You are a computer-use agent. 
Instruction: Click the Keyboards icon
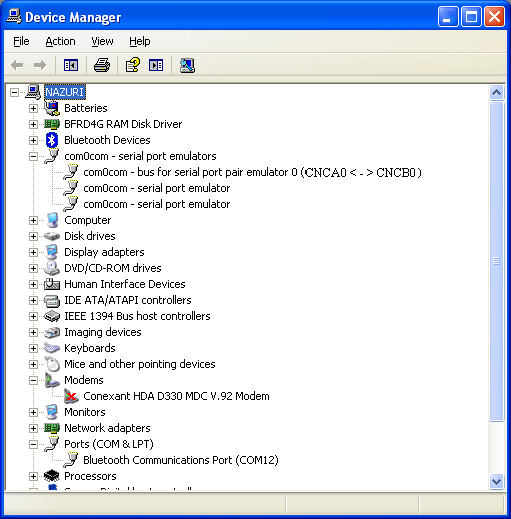52,348
